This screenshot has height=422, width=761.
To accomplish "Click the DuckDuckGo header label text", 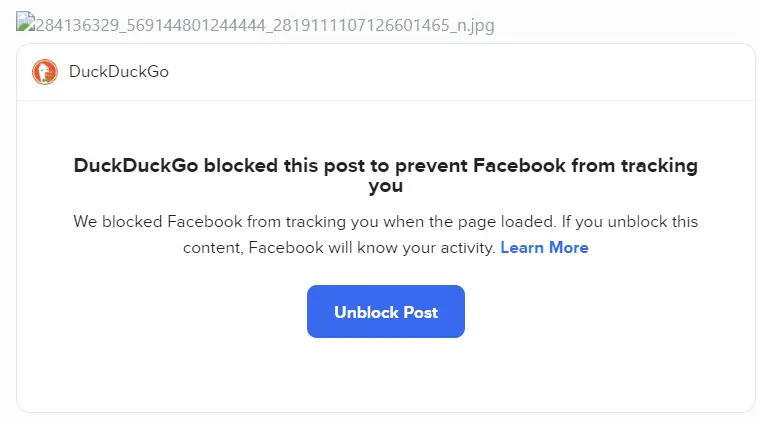I will coord(119,72).
